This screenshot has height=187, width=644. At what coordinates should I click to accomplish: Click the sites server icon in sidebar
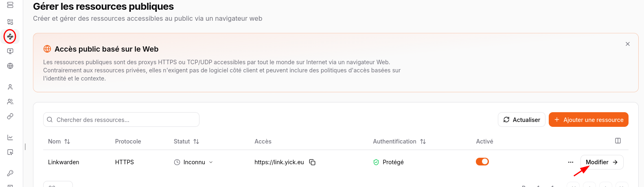(10, 5)
